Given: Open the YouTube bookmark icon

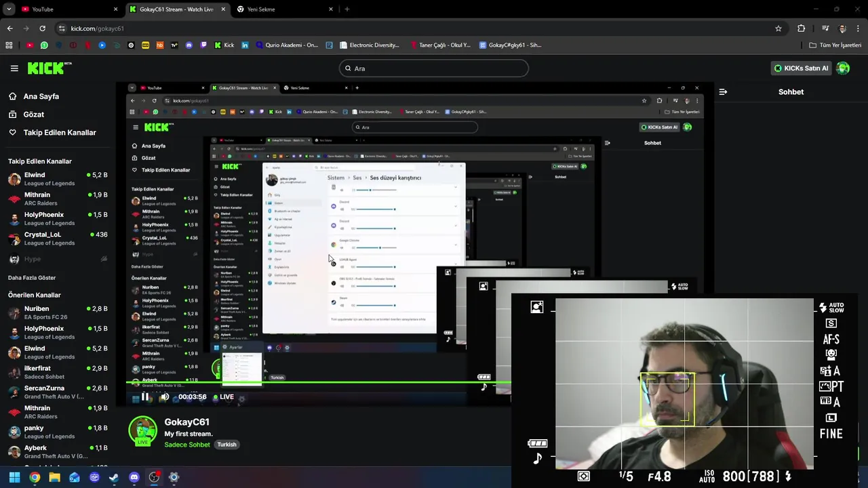Looking at the screenshot, I should pos(30,45).
